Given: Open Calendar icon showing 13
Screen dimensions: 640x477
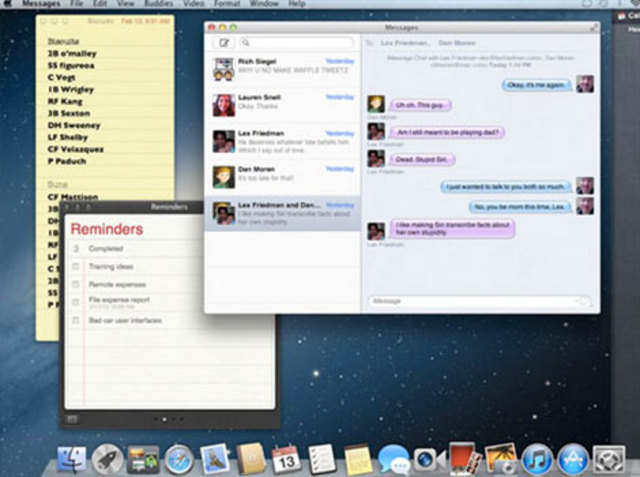Looking at the screenshot, I should tap(286, 459).
